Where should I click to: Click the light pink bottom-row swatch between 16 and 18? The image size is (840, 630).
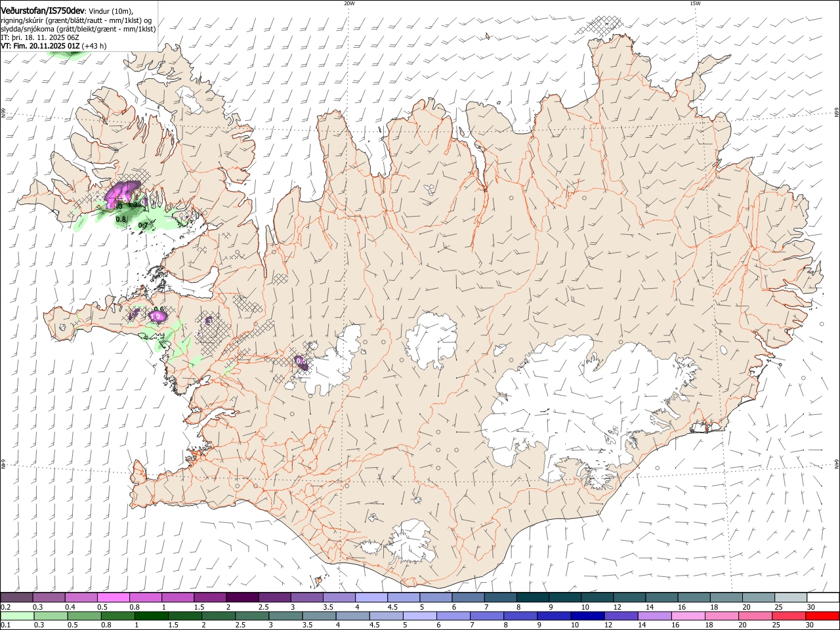pyautogui.click(x=688, y=616)
